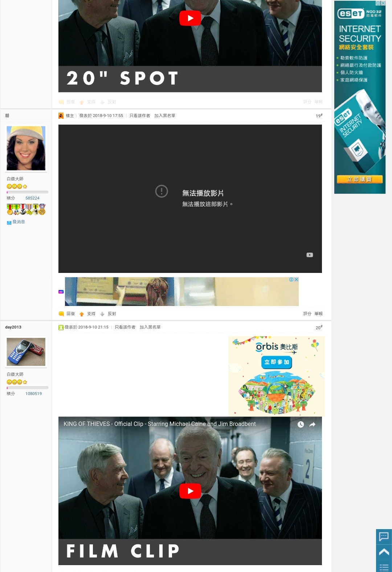Click 反對 oppose in post 19 footer
392x572 pixels.
click(112, 314)
